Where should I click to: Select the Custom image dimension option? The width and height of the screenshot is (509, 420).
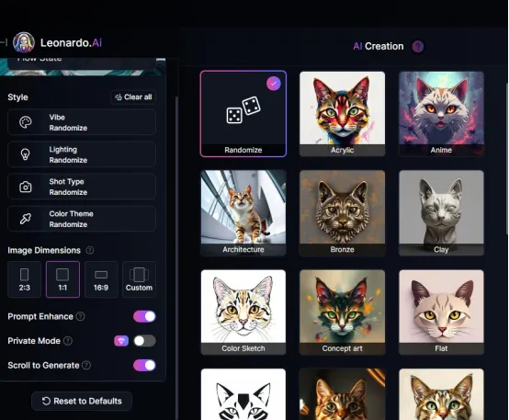tap(139, 279)
